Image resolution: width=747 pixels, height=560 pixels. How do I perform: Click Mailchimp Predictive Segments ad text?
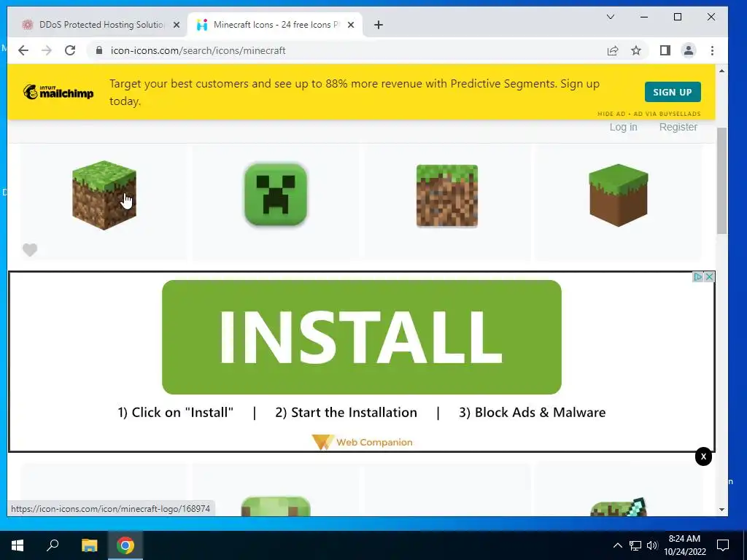(355, 93)
